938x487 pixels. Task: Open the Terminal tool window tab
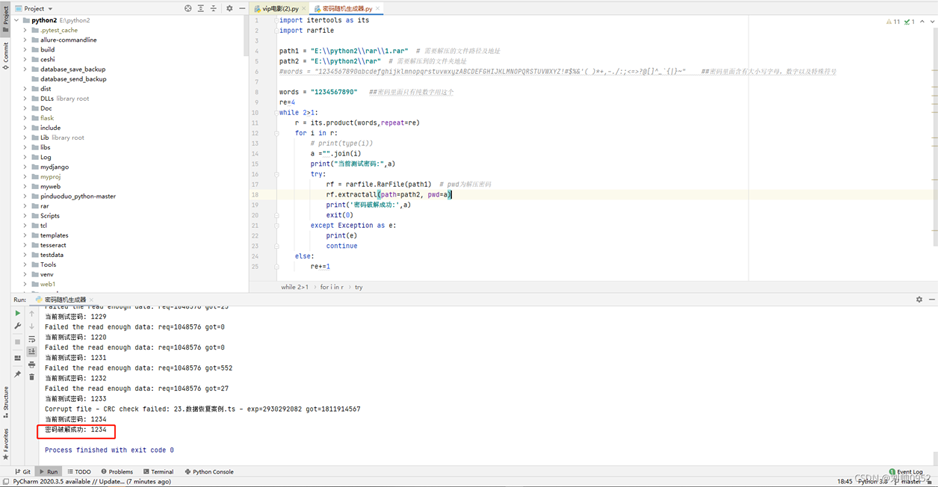(x=158, y=472)
